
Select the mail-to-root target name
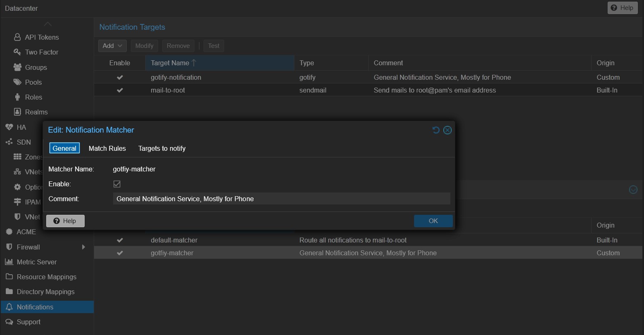(x=168, y=90)
